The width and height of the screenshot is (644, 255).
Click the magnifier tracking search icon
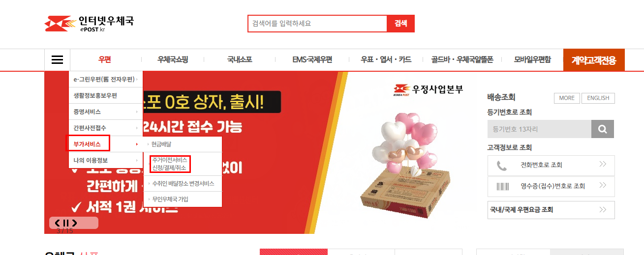(603, 130)
